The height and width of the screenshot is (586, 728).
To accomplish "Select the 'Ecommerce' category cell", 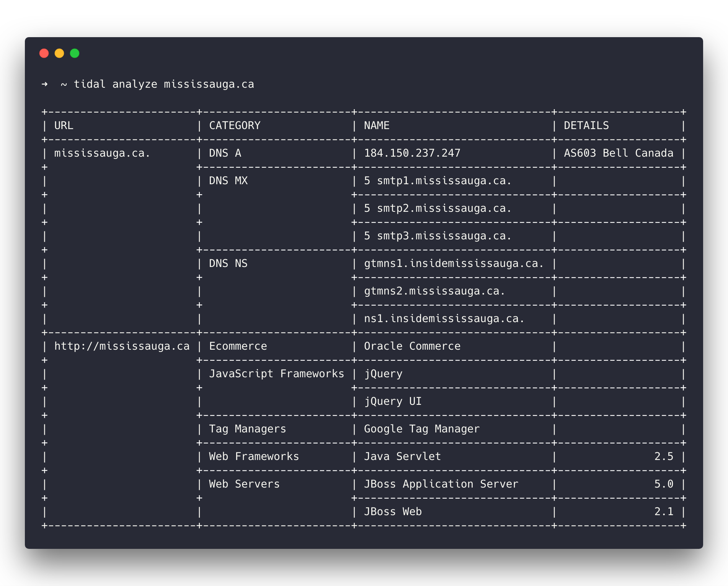I will pyautogui.click(x=238, y=346).
